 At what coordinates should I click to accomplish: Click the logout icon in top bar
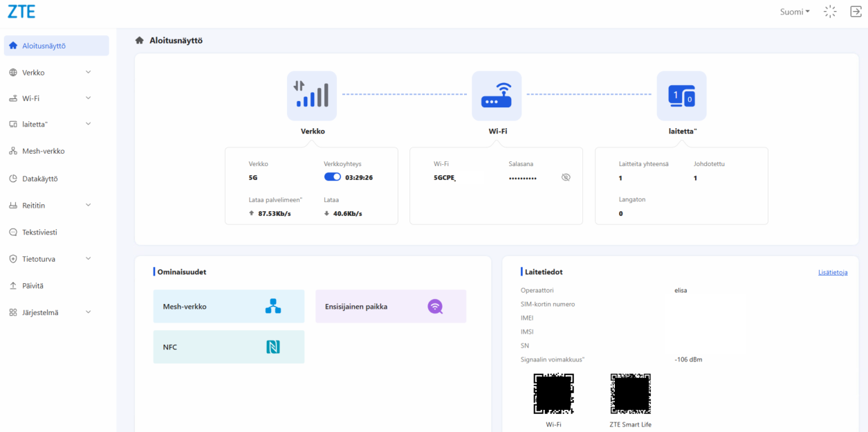pos(855,12)
